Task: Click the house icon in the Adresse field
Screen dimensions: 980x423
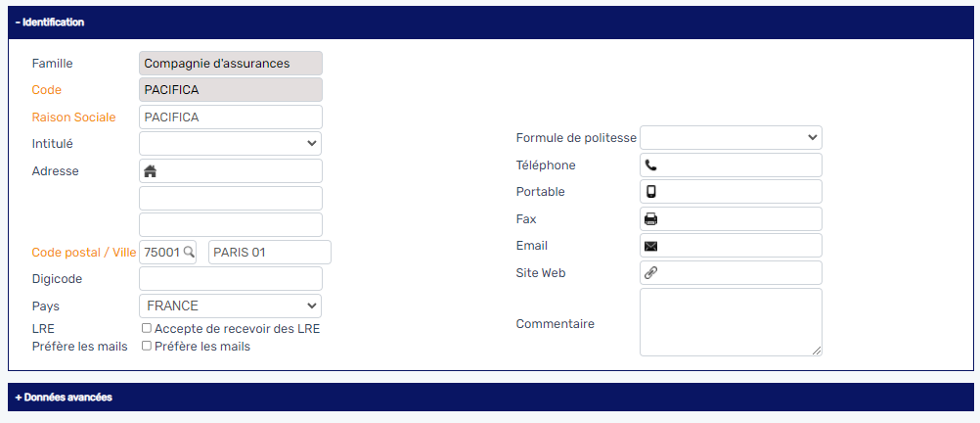Action: point(150,171)
